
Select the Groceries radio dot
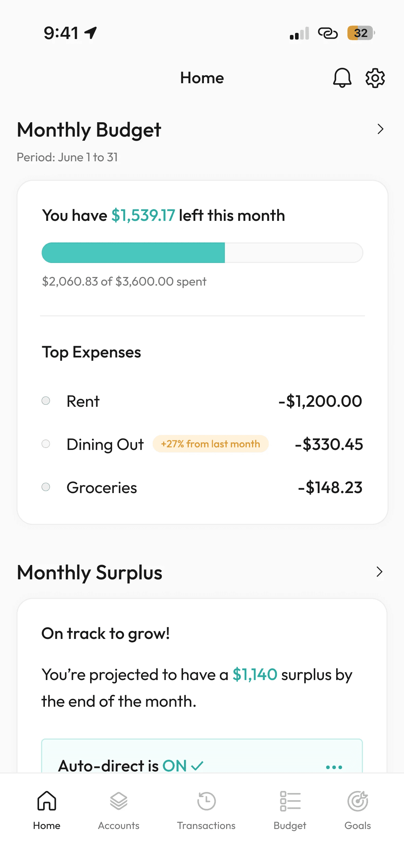pyautogui.click(x=46, y=487)
